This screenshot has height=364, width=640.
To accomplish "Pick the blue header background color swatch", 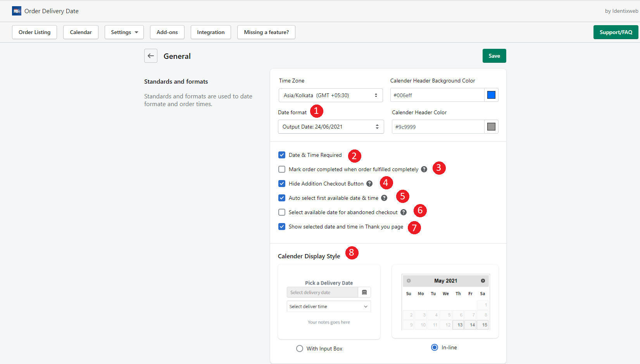I will [491, 95].
